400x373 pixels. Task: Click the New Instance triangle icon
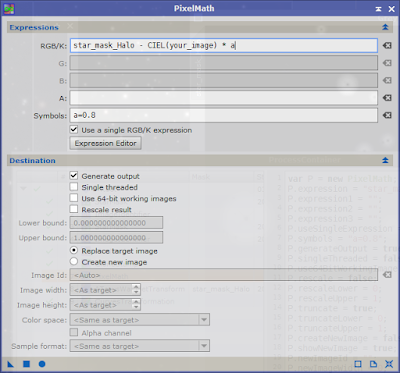tap(11, 364)
